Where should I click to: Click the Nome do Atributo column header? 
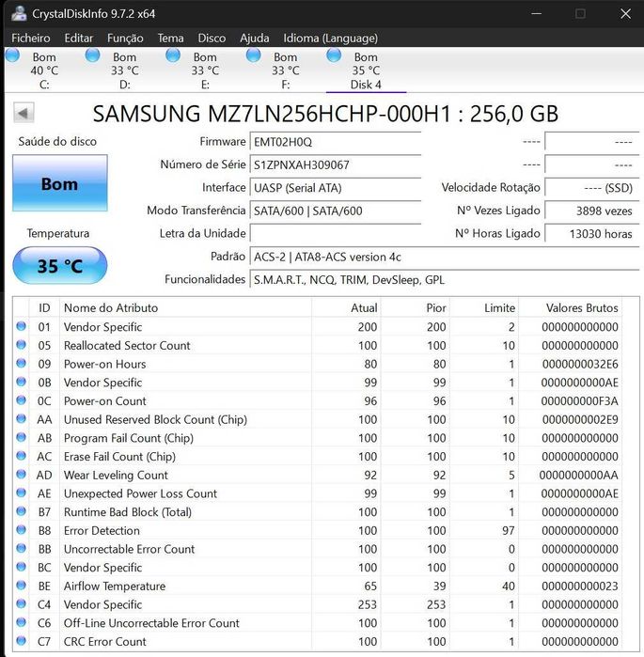click(x=185, y=307)
